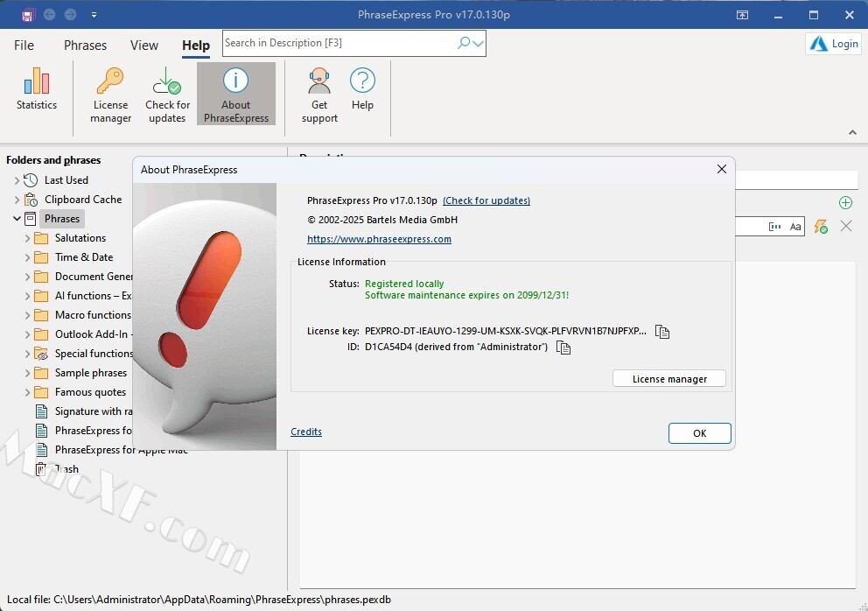This screenshot has height=611, width=868.
Task: Click the forward arrow in the title bar
Action: [70, 14]
